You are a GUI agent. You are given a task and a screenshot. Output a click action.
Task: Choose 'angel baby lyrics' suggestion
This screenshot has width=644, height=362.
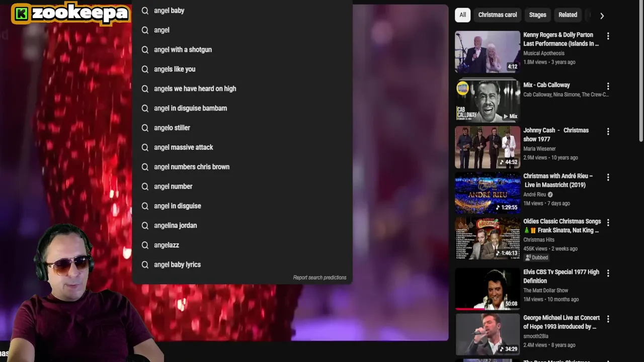(x=242, y=265)
